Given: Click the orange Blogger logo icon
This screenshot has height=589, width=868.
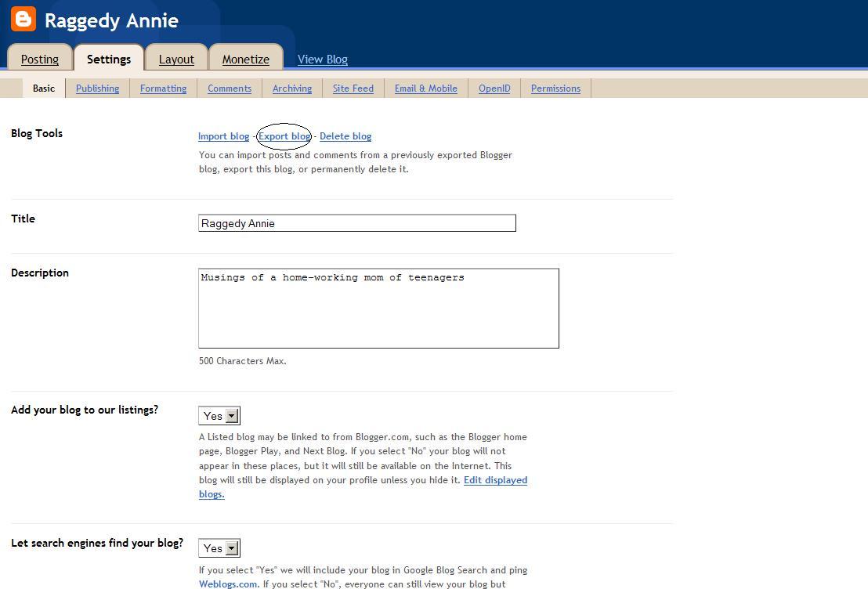Looking at the screenshot, I should click(24, 19).
